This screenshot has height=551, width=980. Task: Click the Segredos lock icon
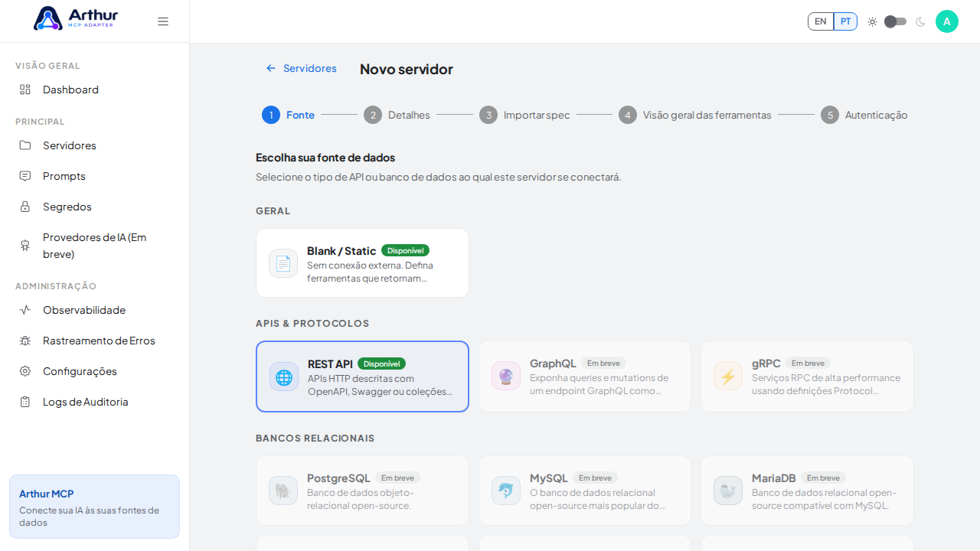tap(25, 207)
